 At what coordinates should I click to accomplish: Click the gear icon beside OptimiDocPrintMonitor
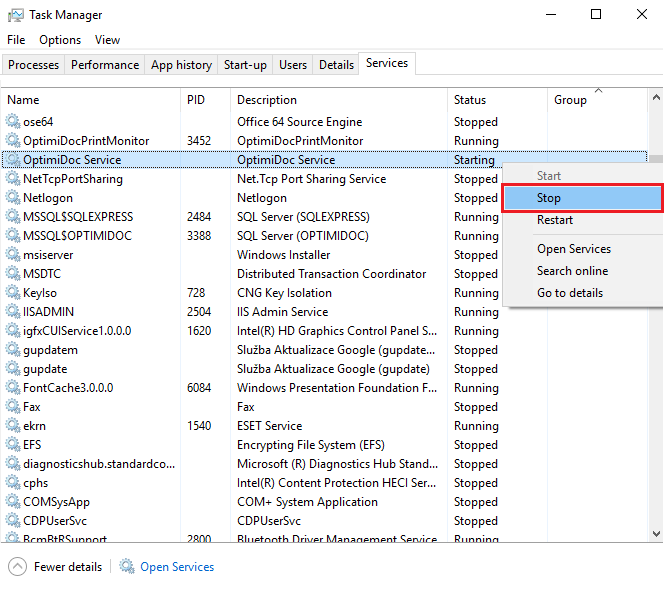coord(13,141)
